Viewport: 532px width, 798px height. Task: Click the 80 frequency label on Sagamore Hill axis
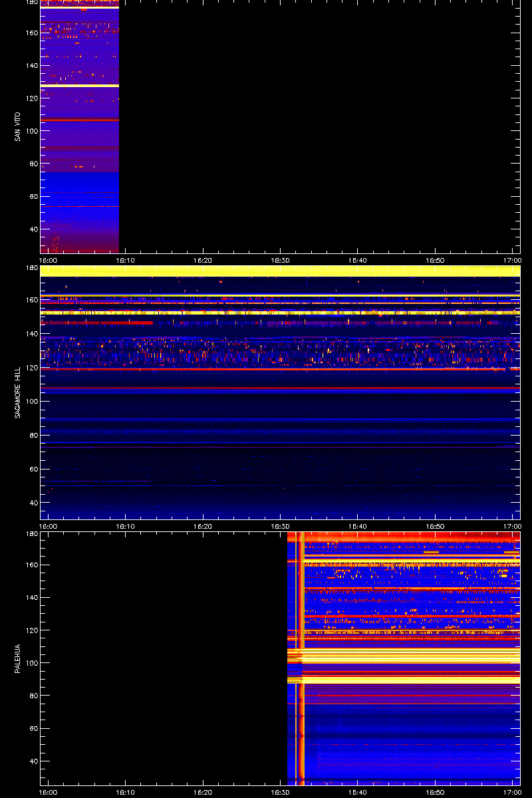click(34, 436)
